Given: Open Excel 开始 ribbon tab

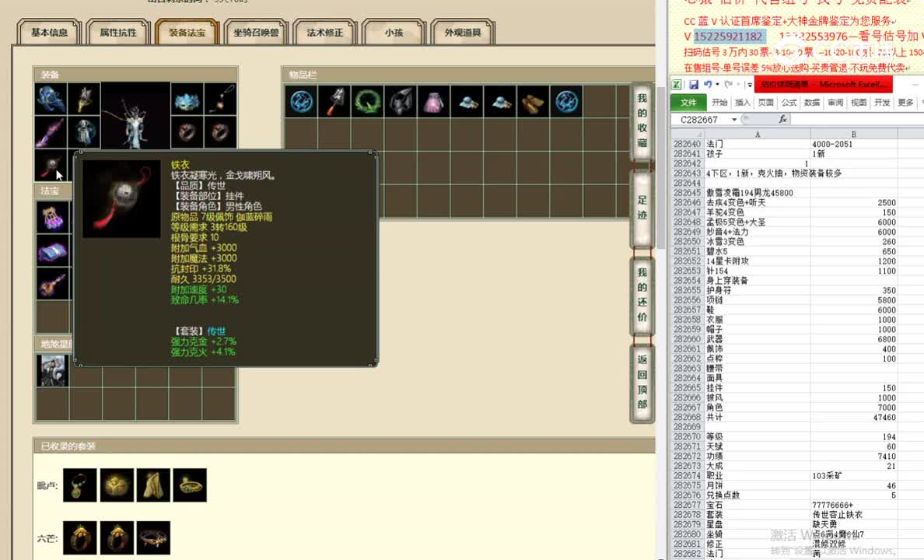Looking at the screenshot, I should [x=719, y=103].
